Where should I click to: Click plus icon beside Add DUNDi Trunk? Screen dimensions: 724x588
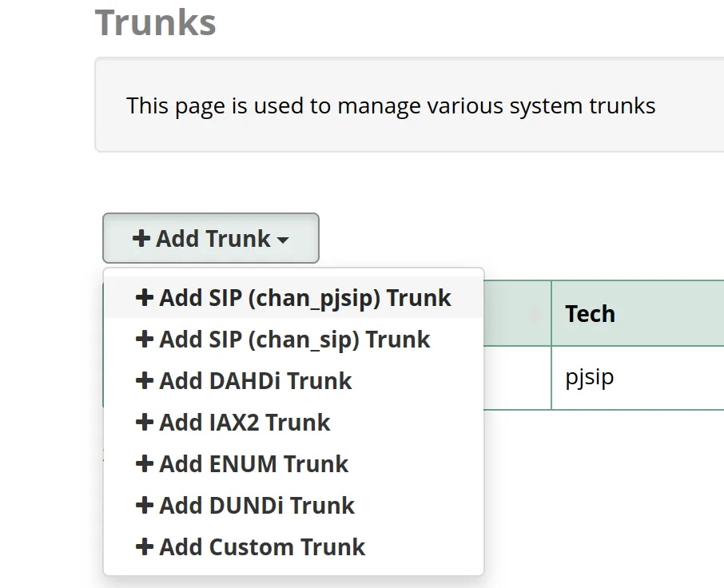pyautogui.click(x=144, y=505)
